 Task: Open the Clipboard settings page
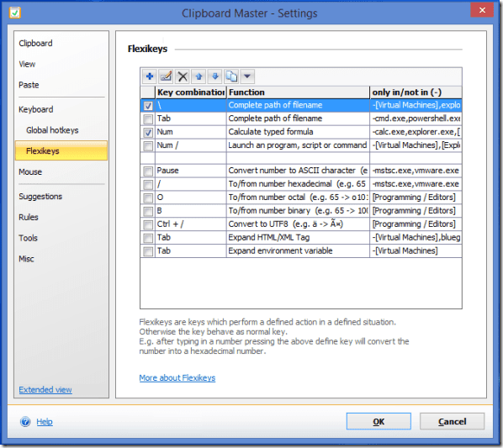tap(35, 43)
